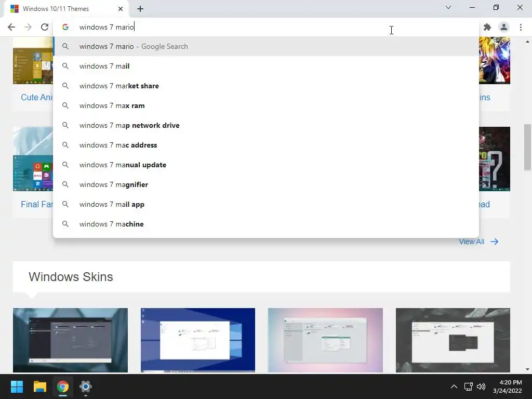Select 'windows 7 manual update' suggestion
This screenshot has width=532, height=399.
click(266, 165)
